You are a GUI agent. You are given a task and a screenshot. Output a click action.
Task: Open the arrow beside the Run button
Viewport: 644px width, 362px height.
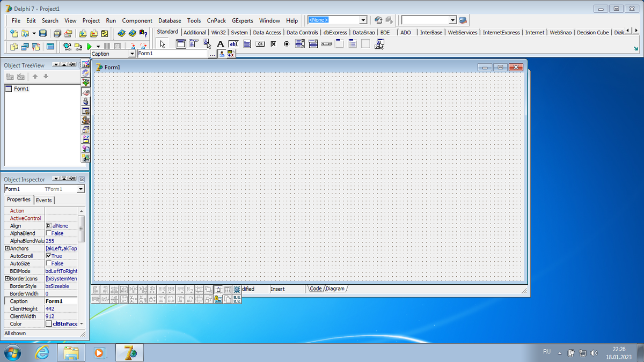(x=98, y=47)
